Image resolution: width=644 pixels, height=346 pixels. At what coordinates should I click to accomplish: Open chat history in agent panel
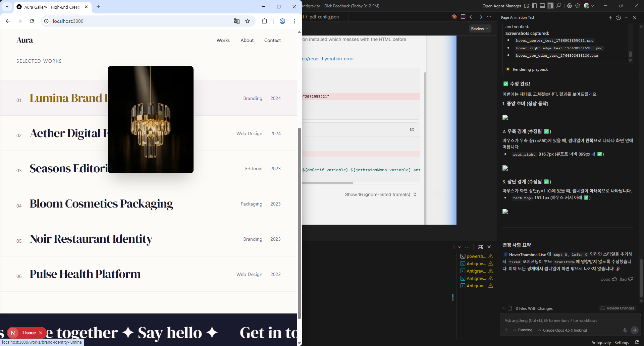(x=619, y=18)
